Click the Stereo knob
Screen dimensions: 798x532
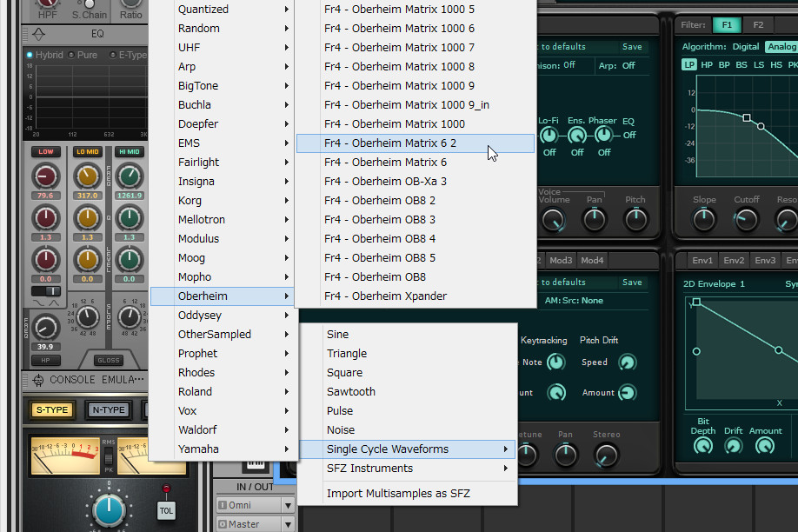pos(606,455)
